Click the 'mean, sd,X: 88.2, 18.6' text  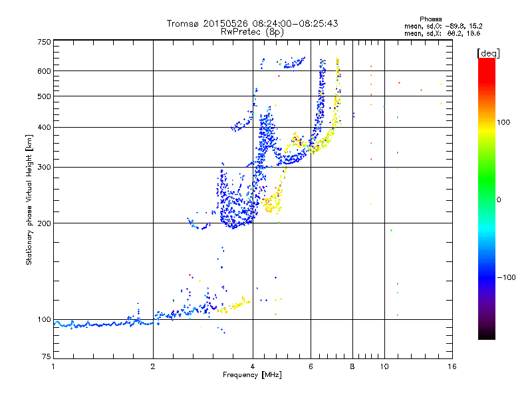pos(442,33)
